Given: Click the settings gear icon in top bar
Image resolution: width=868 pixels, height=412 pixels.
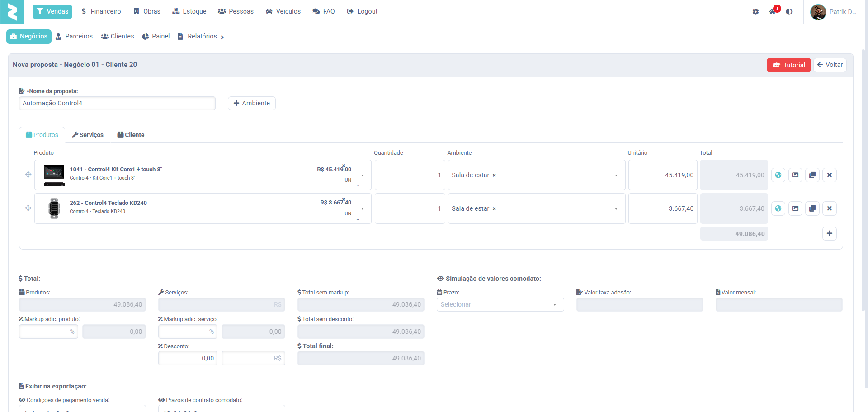Looking at the screenshot, I should pos(755,12).
